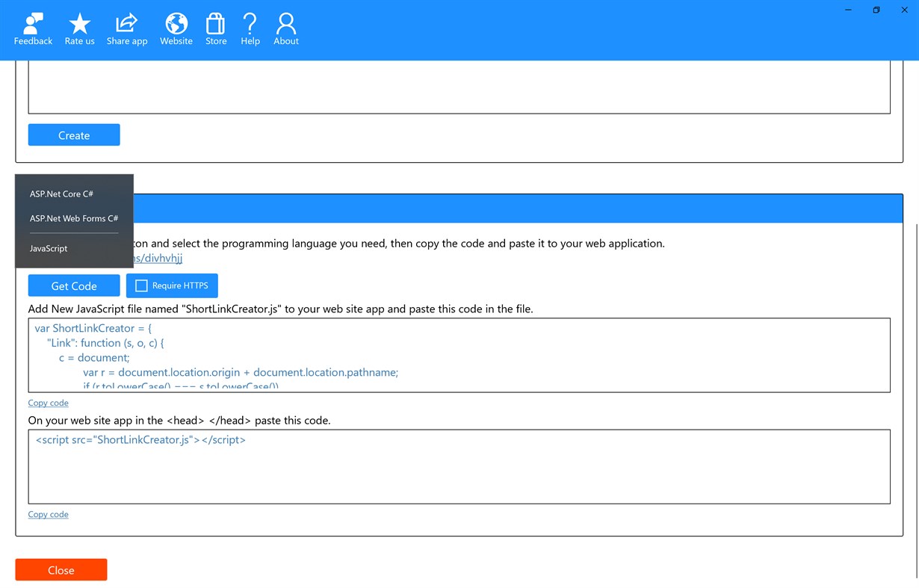Click the empty text box above Create
Viewport: 919px width, 588px height.
pos(459,87)
